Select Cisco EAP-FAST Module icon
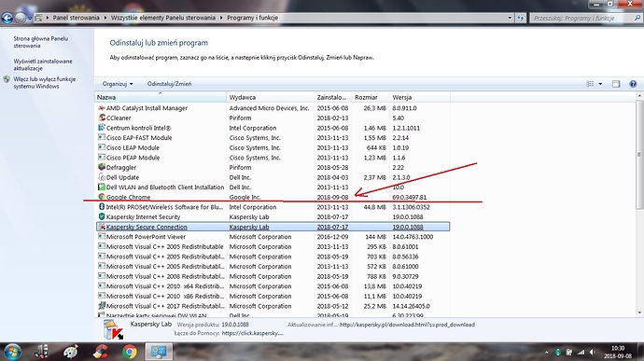 tap(102, 137)
